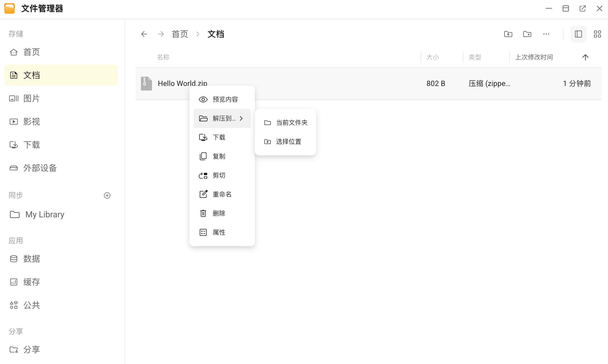The height and width of the screenshot is (364, 608).
Task: Choose 预览内容 from context menu
Action: (222, 99)
